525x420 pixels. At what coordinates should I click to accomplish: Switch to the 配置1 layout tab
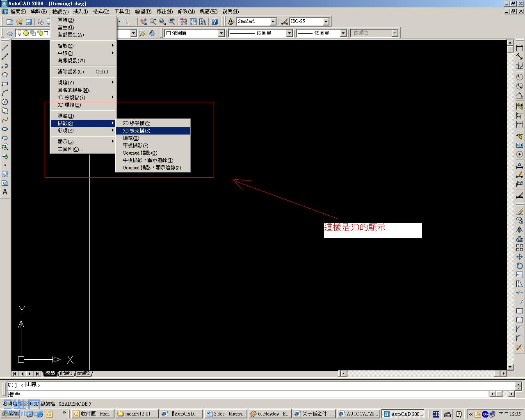[66, 373]
